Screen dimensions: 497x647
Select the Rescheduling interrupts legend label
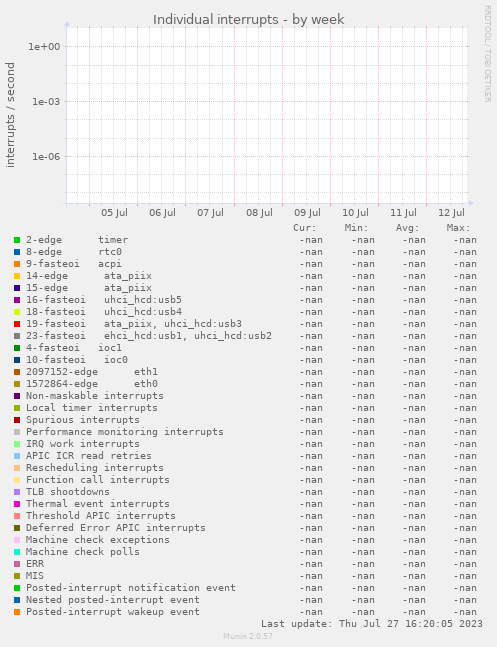95,468
